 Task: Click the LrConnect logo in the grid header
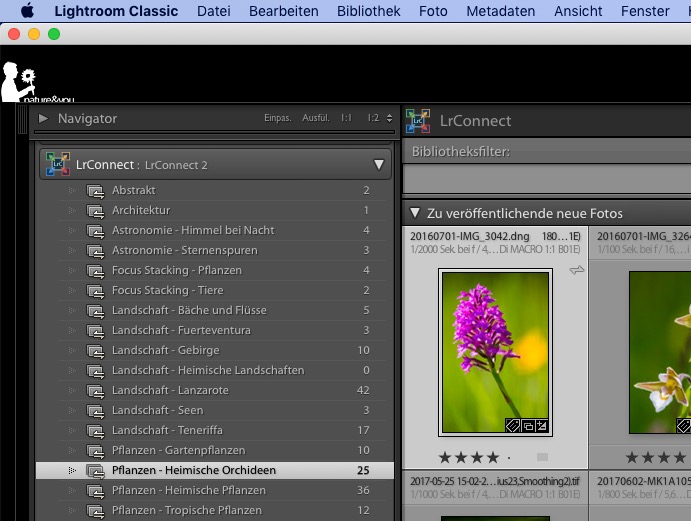pos(418,121)
